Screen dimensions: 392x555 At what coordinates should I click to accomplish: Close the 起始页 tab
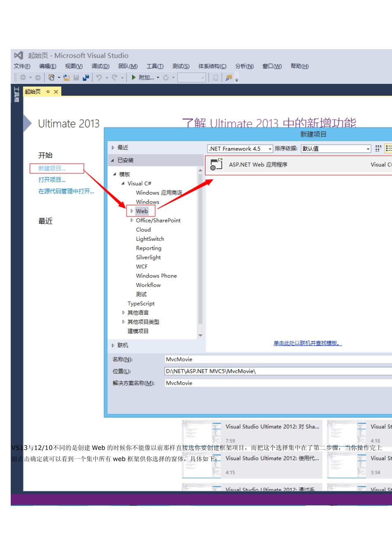(x=56, y=92)
